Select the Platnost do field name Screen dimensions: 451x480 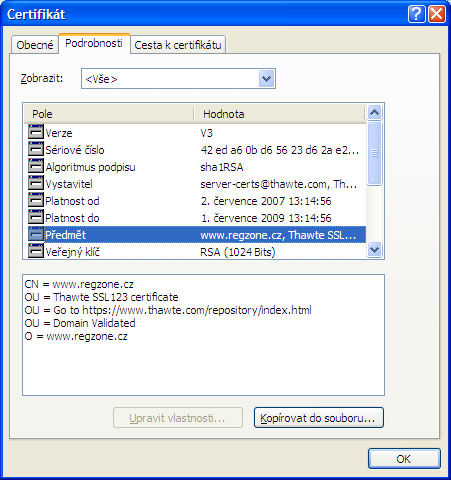[x=72, y=218]
